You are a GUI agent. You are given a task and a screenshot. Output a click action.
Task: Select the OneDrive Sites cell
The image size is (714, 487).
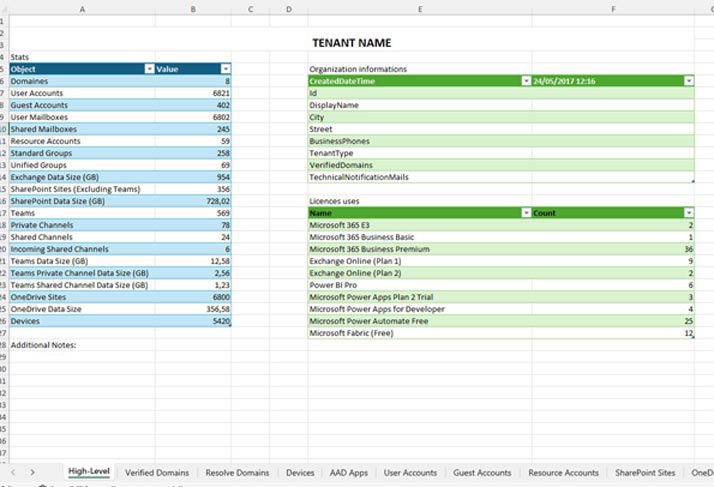coord(82,297)
